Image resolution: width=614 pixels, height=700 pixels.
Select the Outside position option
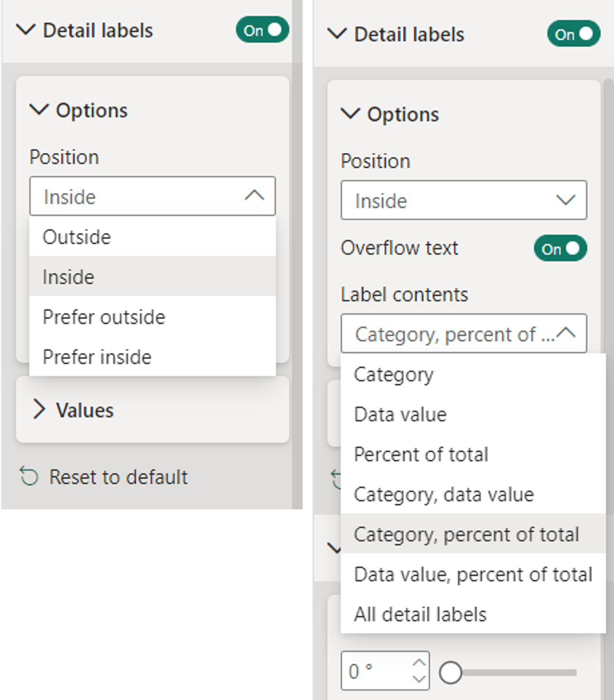coord(76,237)
